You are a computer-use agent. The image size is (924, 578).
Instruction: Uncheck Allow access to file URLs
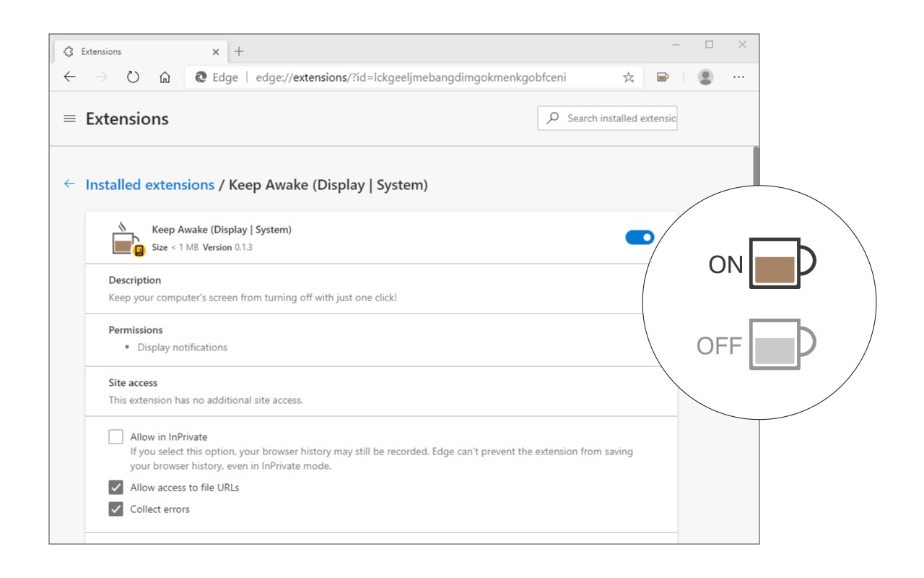[115, 488]
